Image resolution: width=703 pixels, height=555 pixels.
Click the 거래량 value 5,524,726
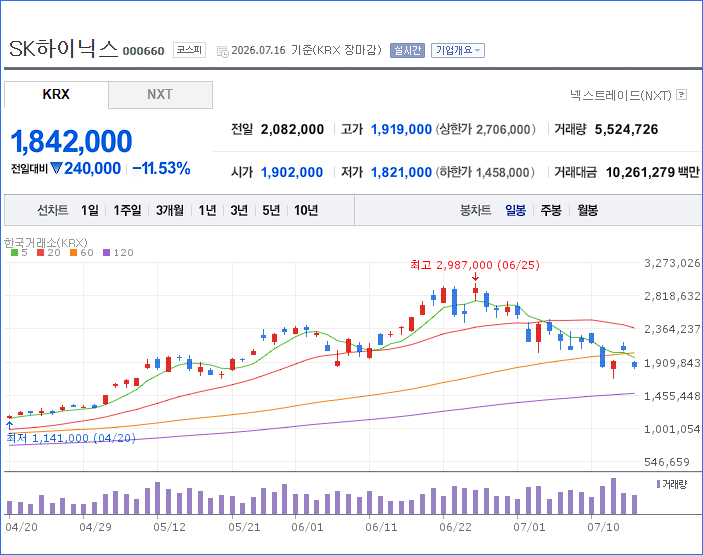pyautogui.click(x=626, y=130)
